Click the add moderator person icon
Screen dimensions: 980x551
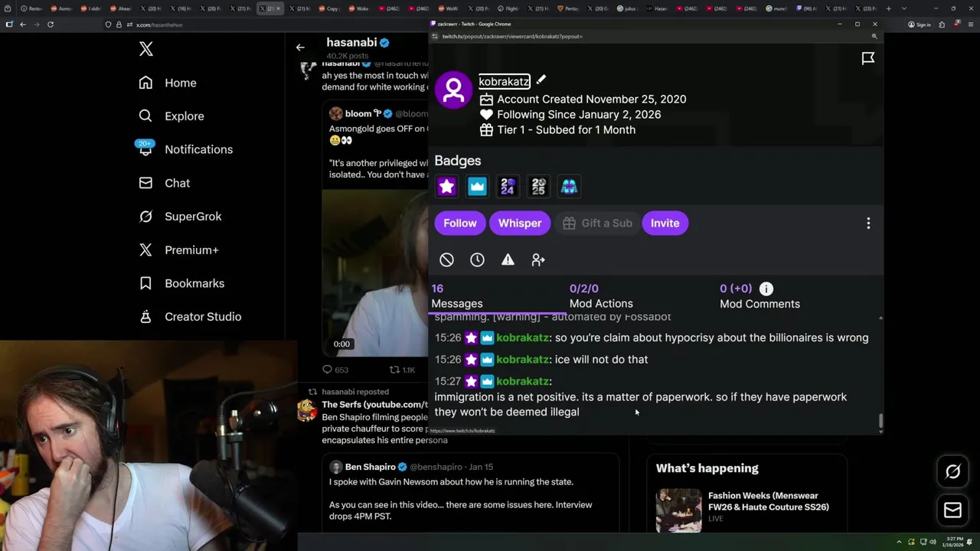pyautogui.click(x=538, y=260)
